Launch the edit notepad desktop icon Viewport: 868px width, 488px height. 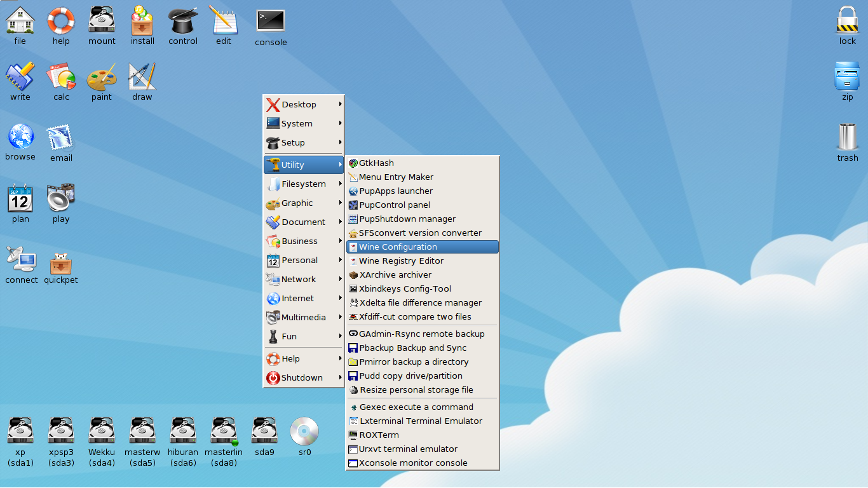click(x=224, y=20)
